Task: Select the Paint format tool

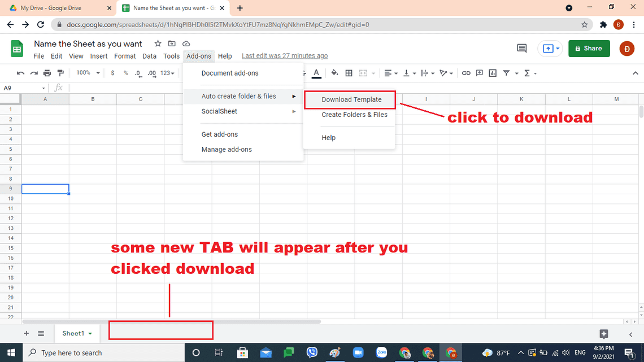Action: point(60,73)
